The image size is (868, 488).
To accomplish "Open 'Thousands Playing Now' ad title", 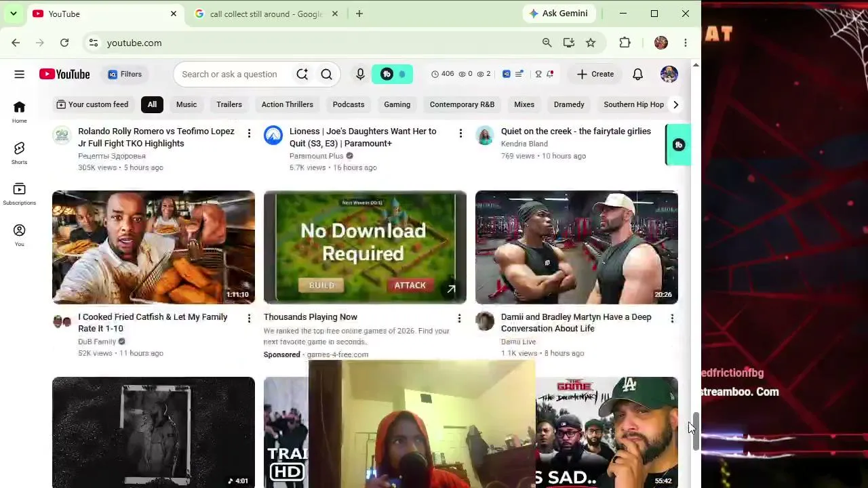I will (311, 317).
